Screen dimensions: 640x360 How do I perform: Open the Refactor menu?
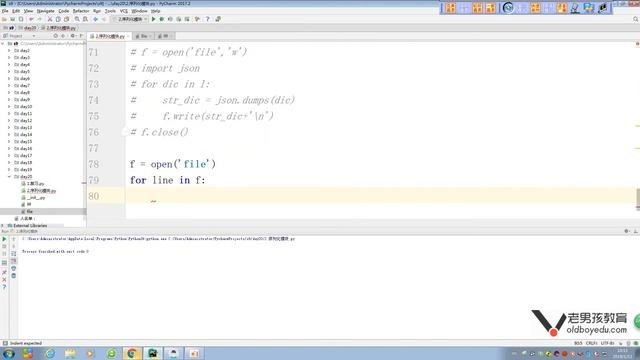(81, 11)
